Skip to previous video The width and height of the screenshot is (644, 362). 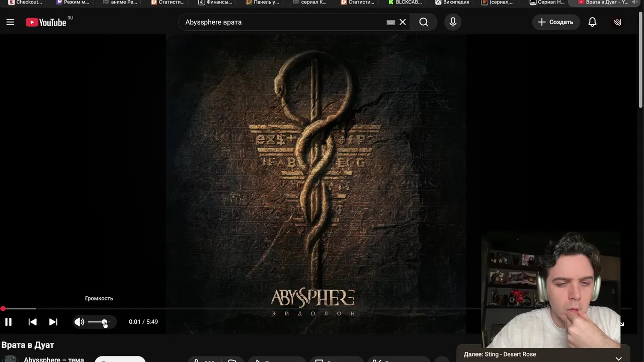32,322
